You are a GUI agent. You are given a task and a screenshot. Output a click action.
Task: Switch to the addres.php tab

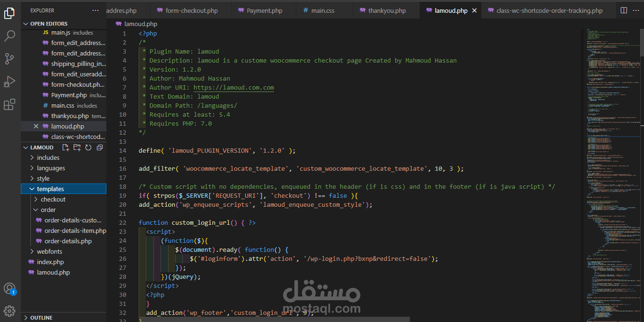tap(127, 10)
